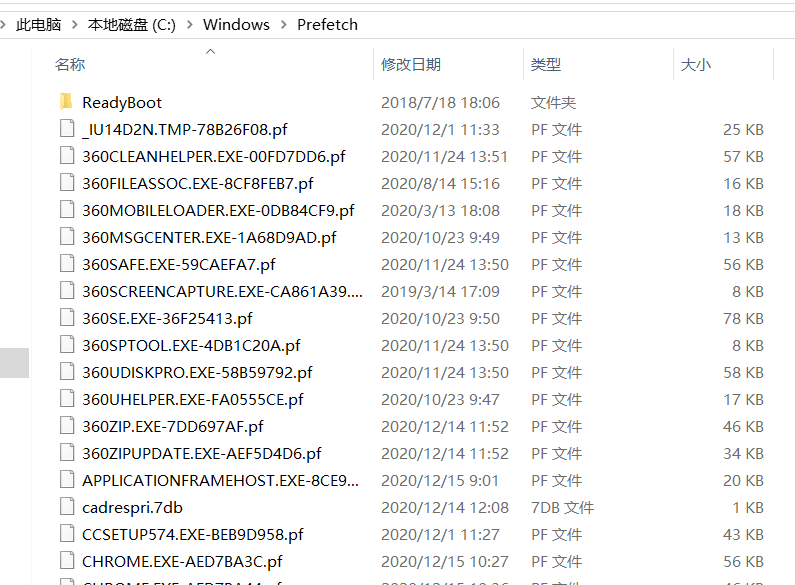The height and width of the screenshot is (585, 795).
Task: Select the CHROME.EXE-AED7BA3C.pf file icon
Action: click(67, 561)
